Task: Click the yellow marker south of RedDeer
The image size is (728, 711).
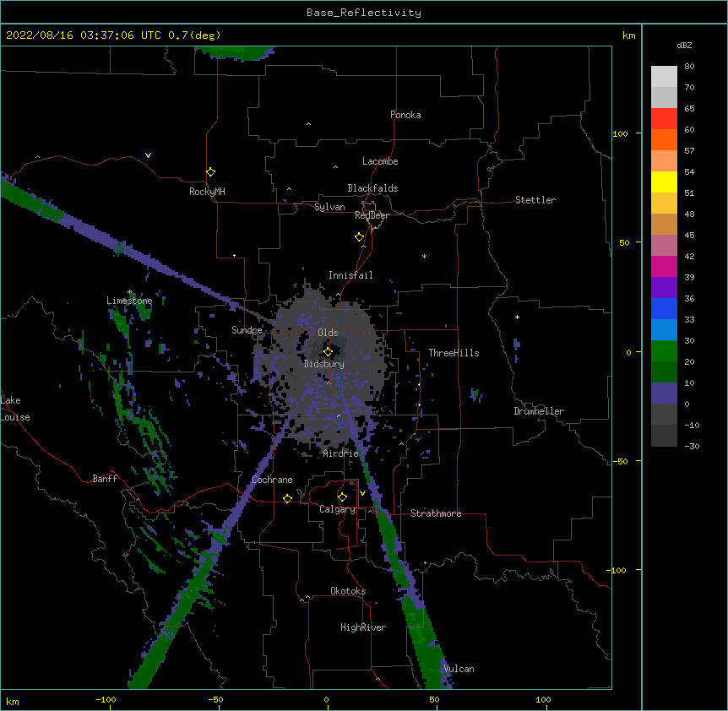Action: pyautogui.click(x=360, y=237)
